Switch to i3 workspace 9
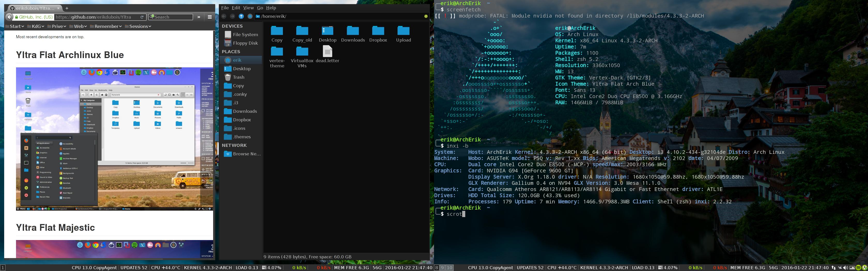 pyautogui.click(x=443, y=268)
